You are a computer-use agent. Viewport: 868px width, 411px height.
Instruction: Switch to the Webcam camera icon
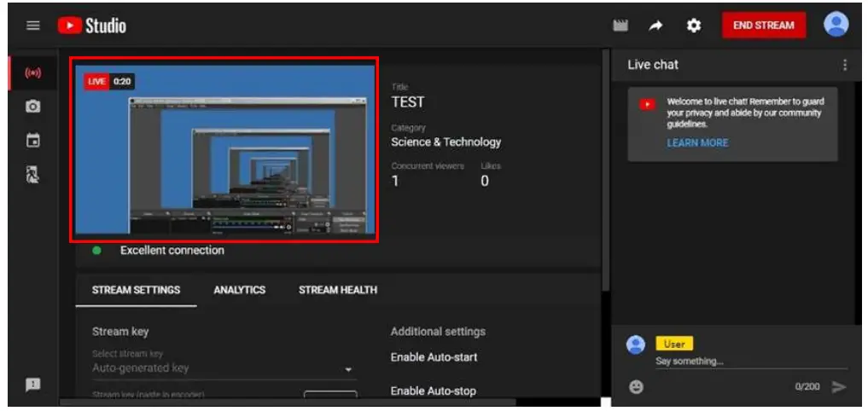tap(33, 107)
